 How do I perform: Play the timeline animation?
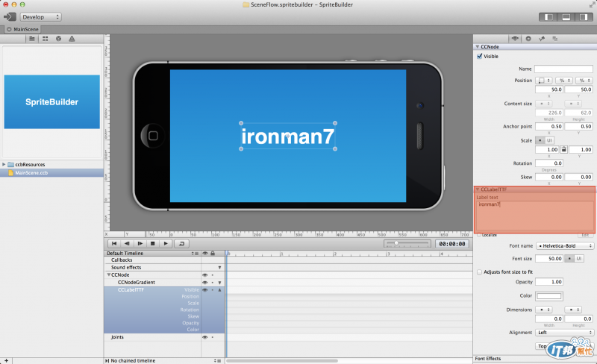[x=166, y=244]
